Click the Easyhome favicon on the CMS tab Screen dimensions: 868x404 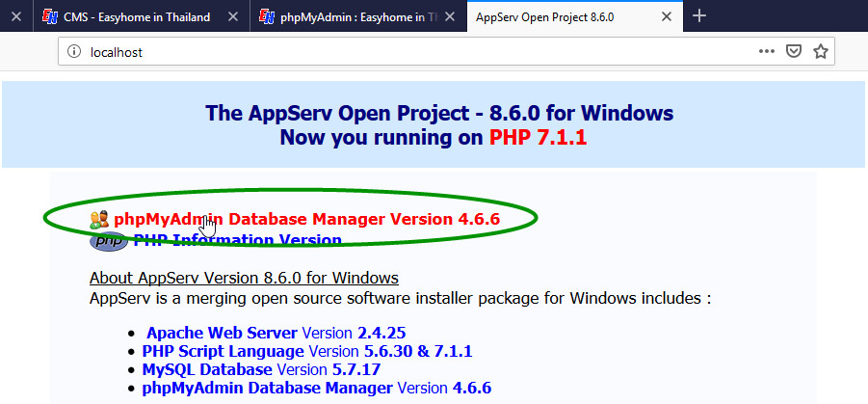click(50, 16)
